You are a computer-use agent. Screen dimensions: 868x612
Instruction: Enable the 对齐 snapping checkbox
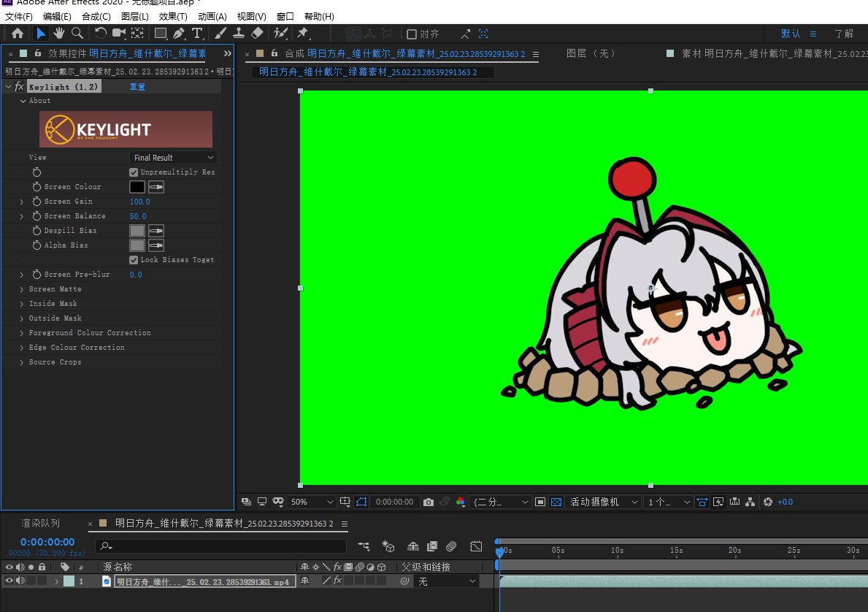tap(411, 34)
